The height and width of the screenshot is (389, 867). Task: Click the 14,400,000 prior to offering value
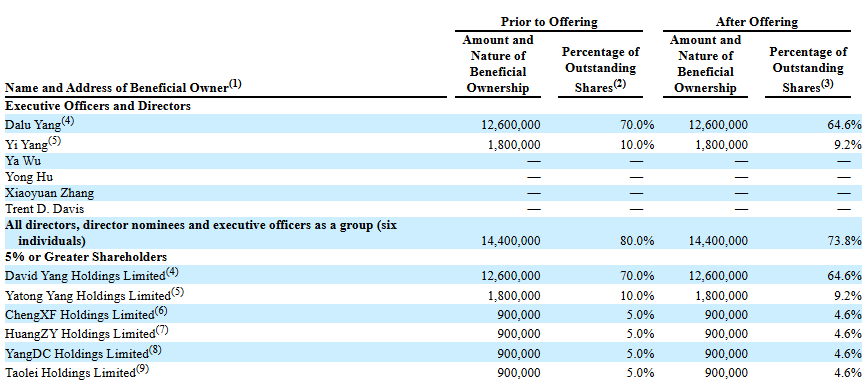tap(514, 241)
